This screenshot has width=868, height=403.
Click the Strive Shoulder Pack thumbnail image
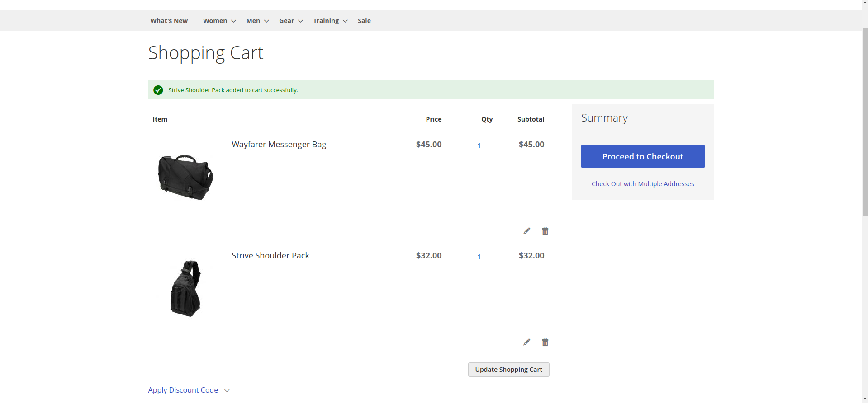(x=185, y=288)
